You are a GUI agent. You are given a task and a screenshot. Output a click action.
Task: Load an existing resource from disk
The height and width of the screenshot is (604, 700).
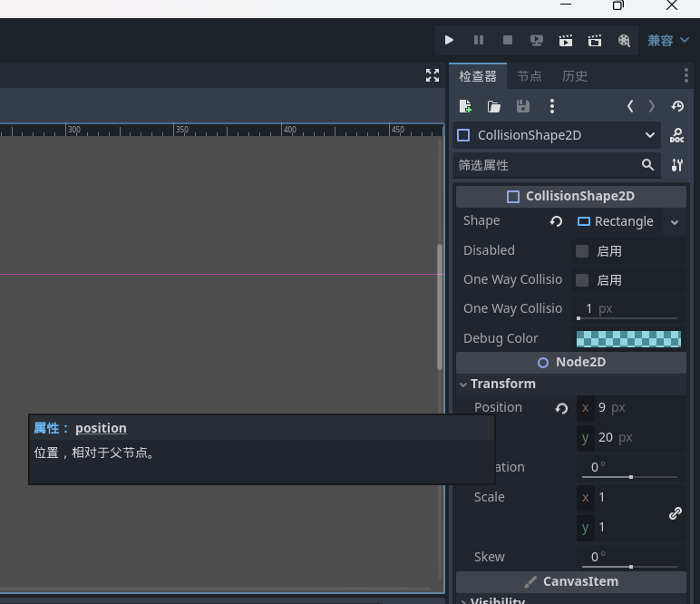coord(494,106)
